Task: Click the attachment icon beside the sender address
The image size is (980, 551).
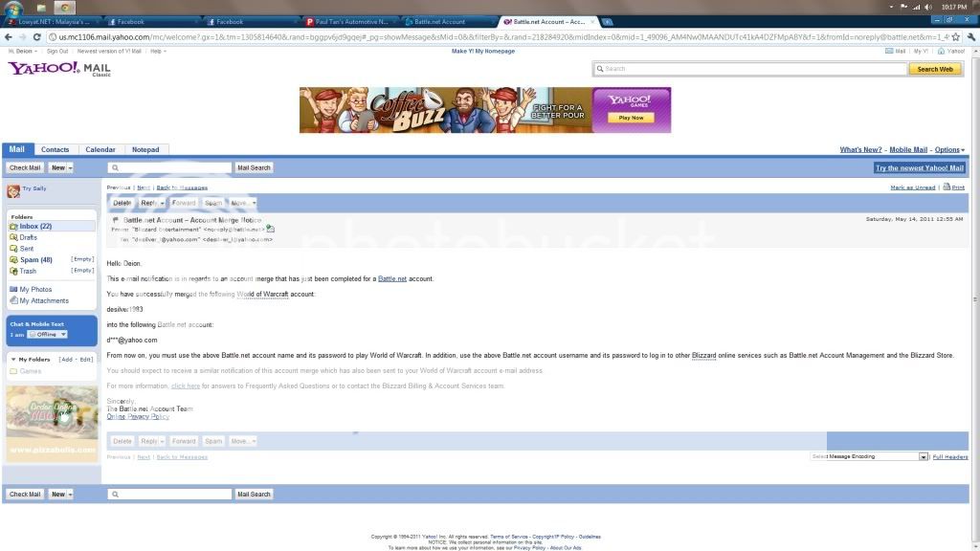Action: tap(270, 230)
